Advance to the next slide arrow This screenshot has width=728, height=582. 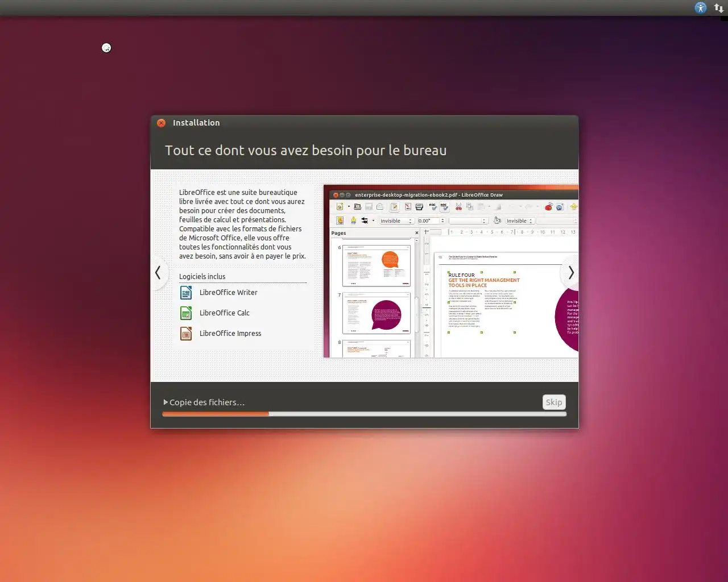[x=570, y=273]
